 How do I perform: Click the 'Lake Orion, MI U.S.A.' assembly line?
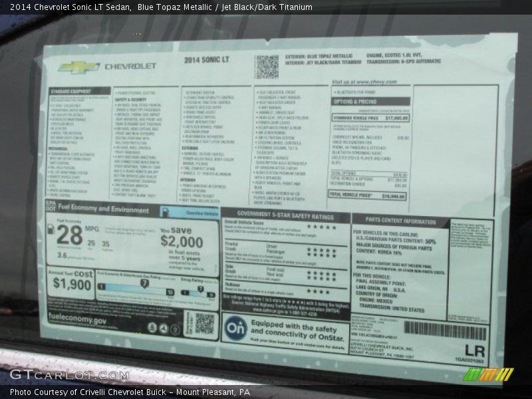(380, 289)
